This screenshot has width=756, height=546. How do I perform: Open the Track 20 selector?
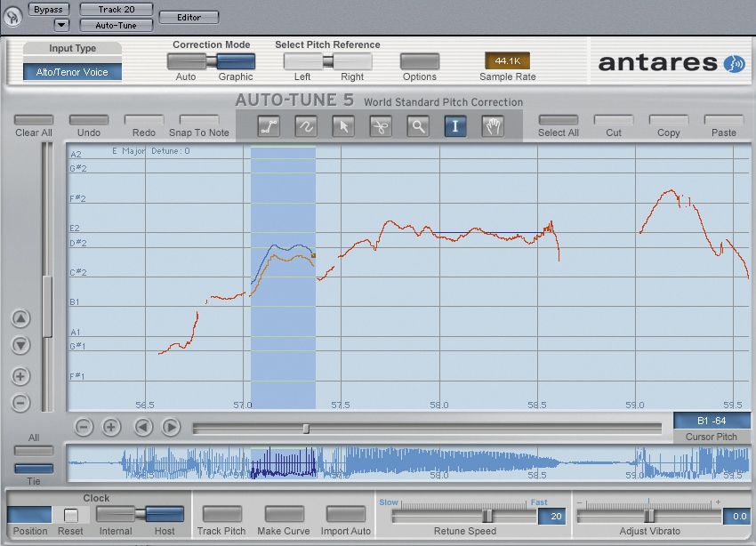tap(117, 9)
